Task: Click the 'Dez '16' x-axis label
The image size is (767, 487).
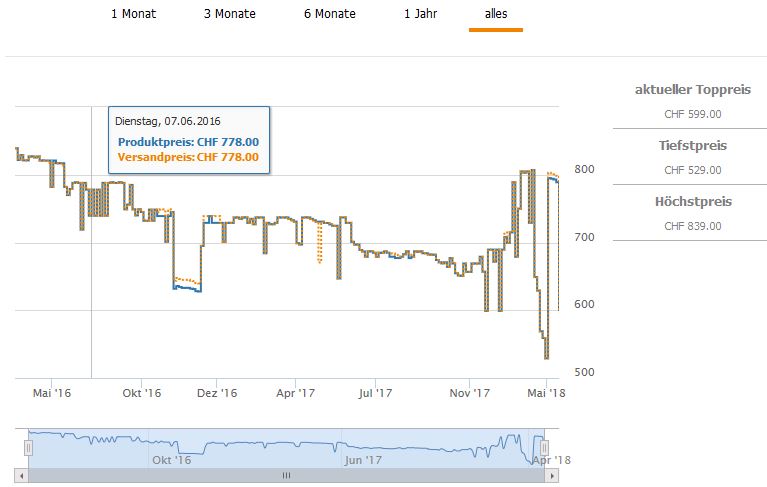Action: pos(217,394)
